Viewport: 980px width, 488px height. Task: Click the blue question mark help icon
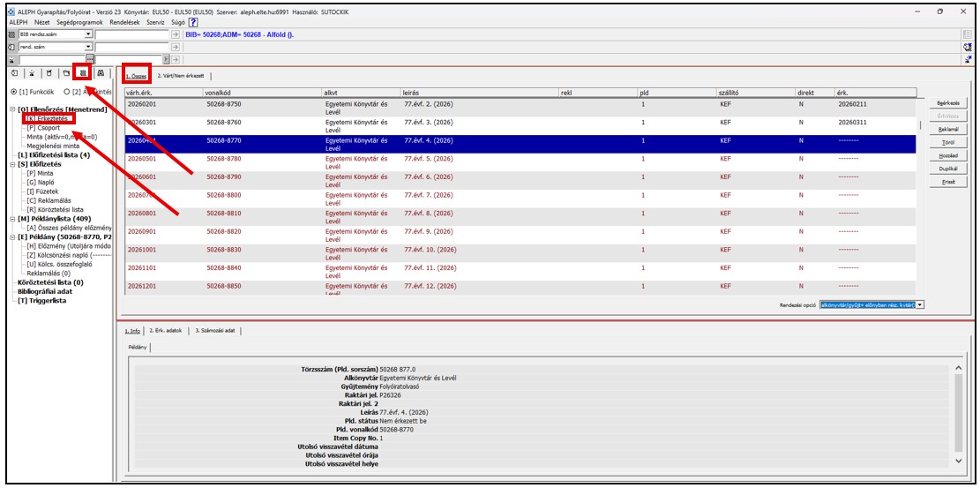194,22
